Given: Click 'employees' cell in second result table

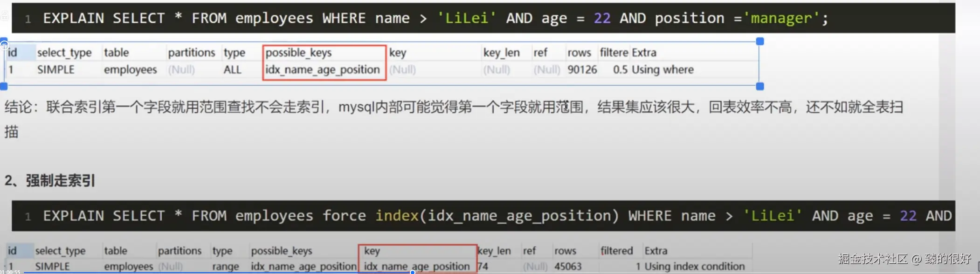Looking at the screenshot, I should pyautogui.click(x=129, y=267).
